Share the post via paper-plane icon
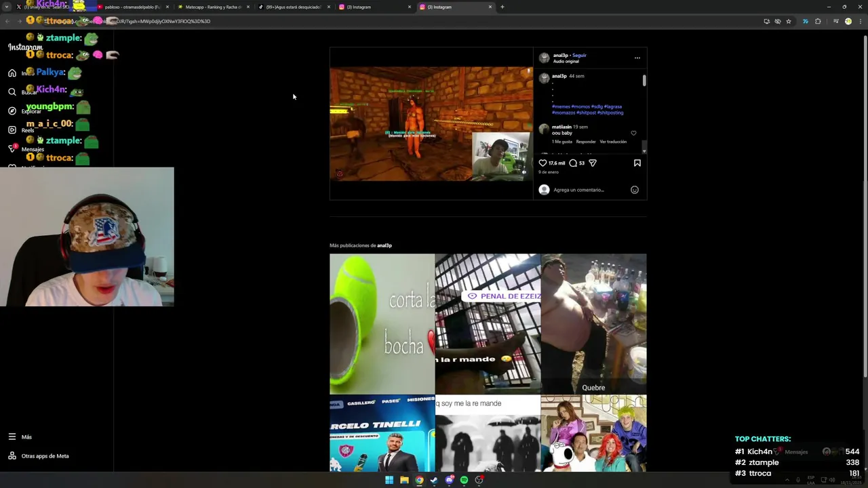 pos(593,163)
